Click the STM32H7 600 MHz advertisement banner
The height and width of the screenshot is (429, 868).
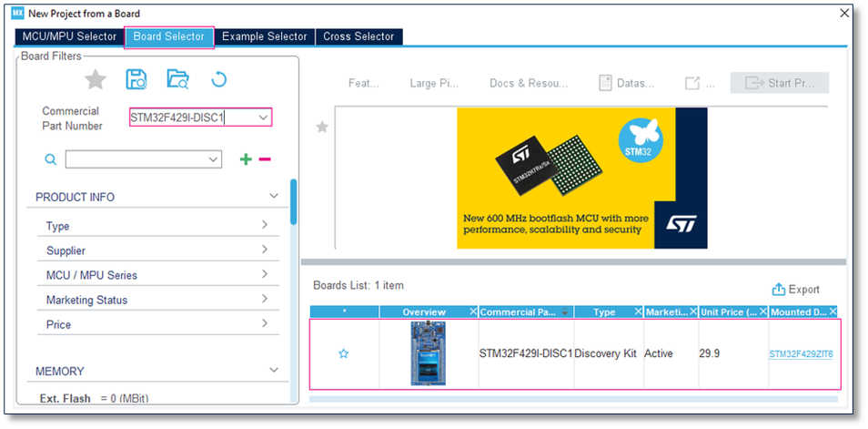[581, 178]
